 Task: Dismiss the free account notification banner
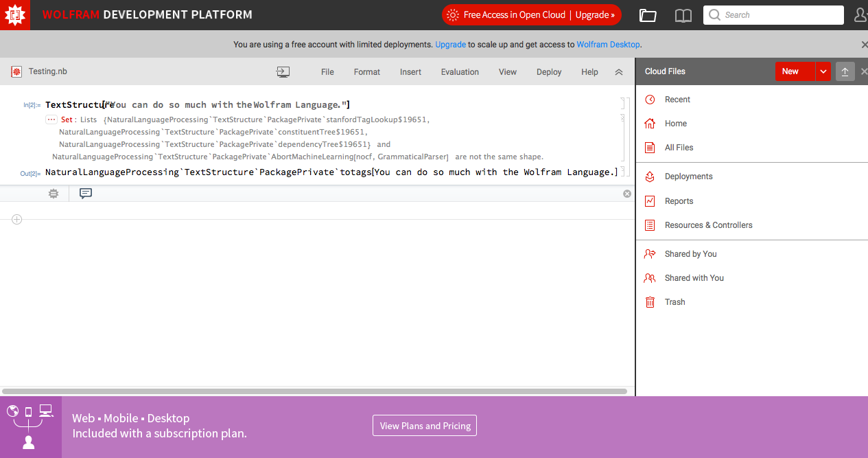(x=864, y=45)
